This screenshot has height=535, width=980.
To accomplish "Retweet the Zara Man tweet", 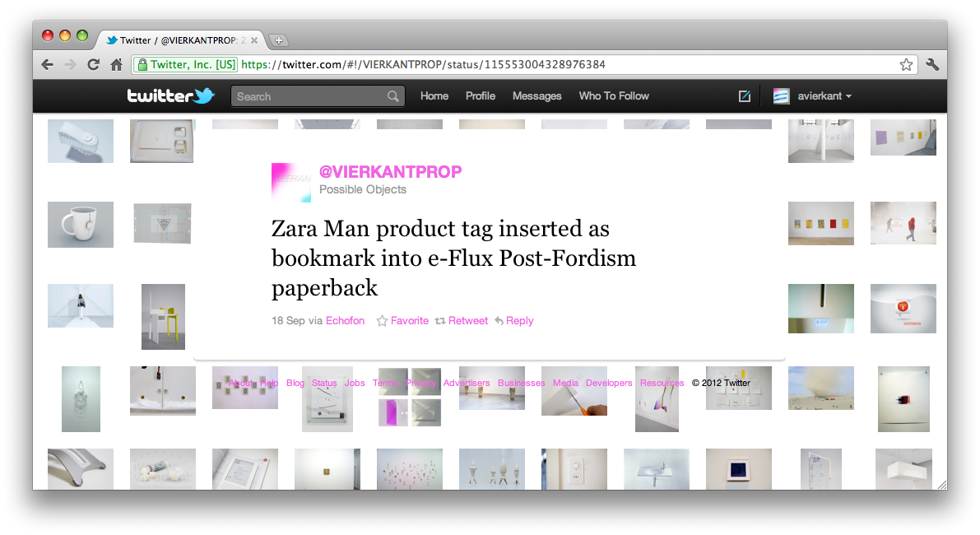I will (462, 321).
